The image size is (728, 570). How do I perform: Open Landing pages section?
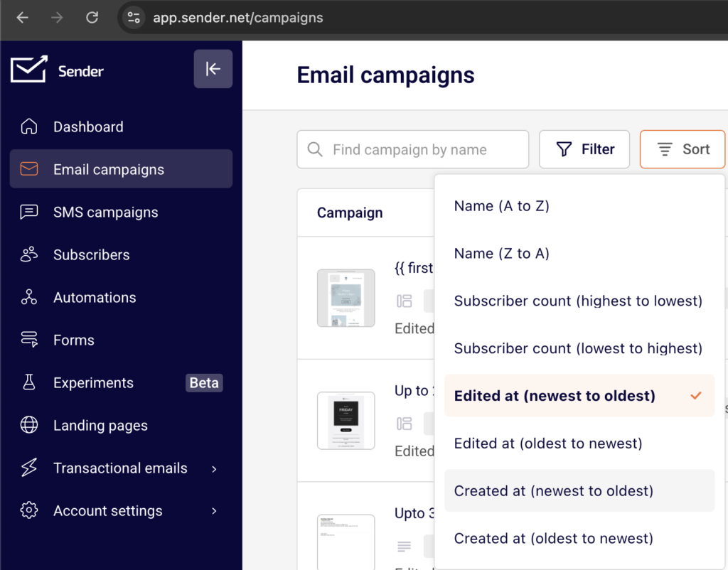(x=121, y=425)
